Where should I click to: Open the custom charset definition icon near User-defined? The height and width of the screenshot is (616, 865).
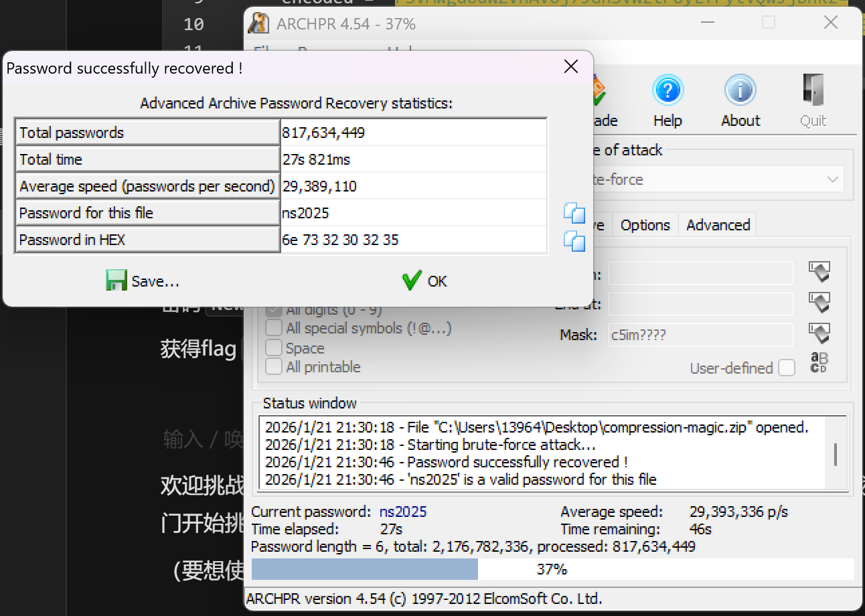tap(819, 363)
